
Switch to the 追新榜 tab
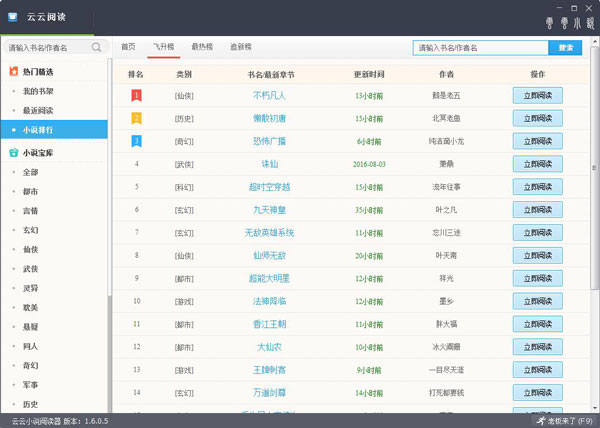pyautogui.click(x=241, y=47)
